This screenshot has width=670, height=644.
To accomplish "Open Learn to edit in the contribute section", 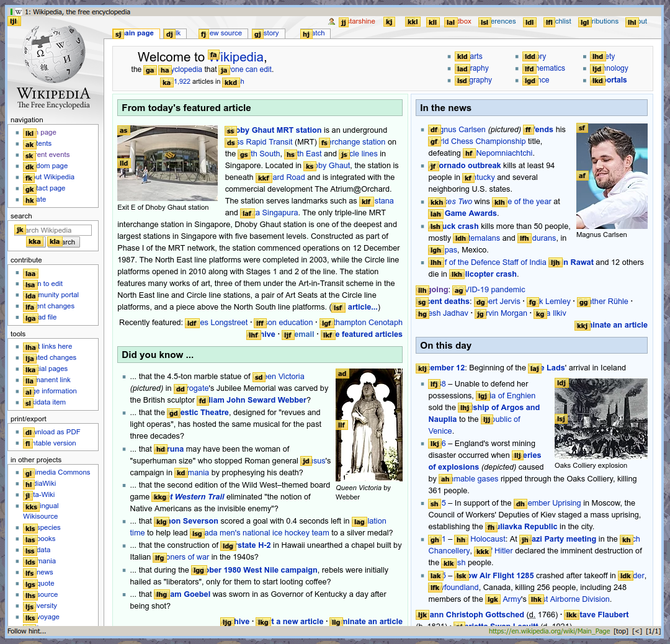I will [43, 284].
